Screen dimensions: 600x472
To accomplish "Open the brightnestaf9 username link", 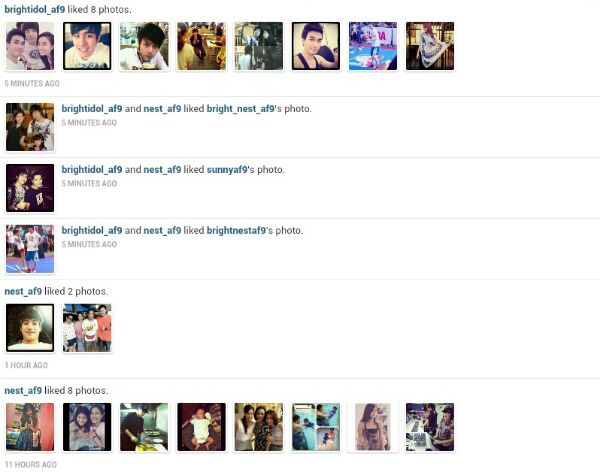I will (x=236, y=230).
